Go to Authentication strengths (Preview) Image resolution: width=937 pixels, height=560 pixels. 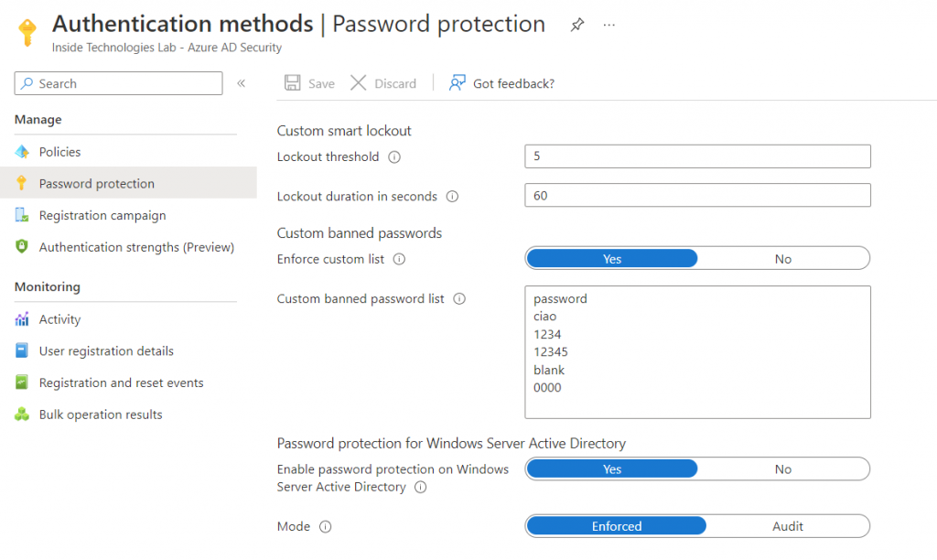coord(136,247)
